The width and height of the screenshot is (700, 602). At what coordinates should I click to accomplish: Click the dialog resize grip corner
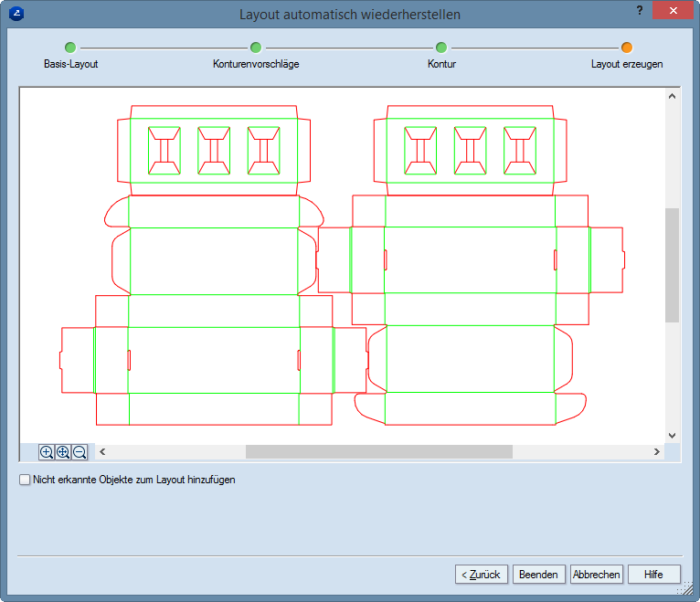click(x=685, y=589)
